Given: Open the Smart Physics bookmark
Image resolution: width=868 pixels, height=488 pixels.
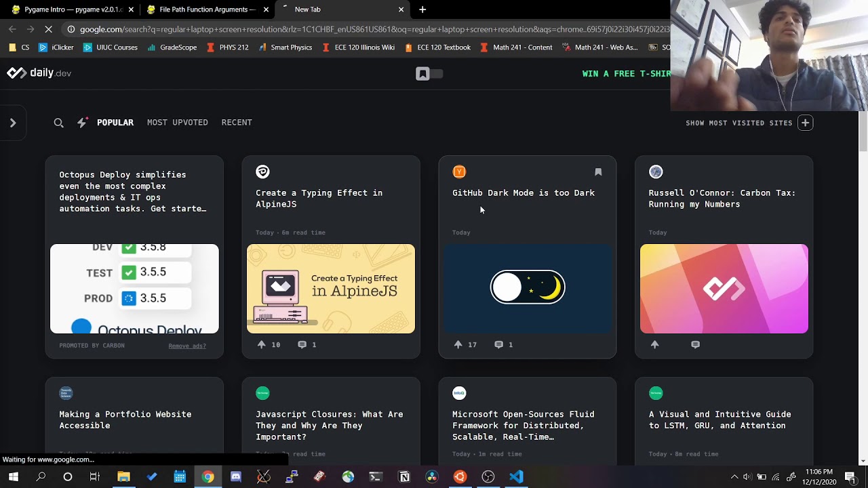Looking at the screenshot, I should tap(285, 47).
